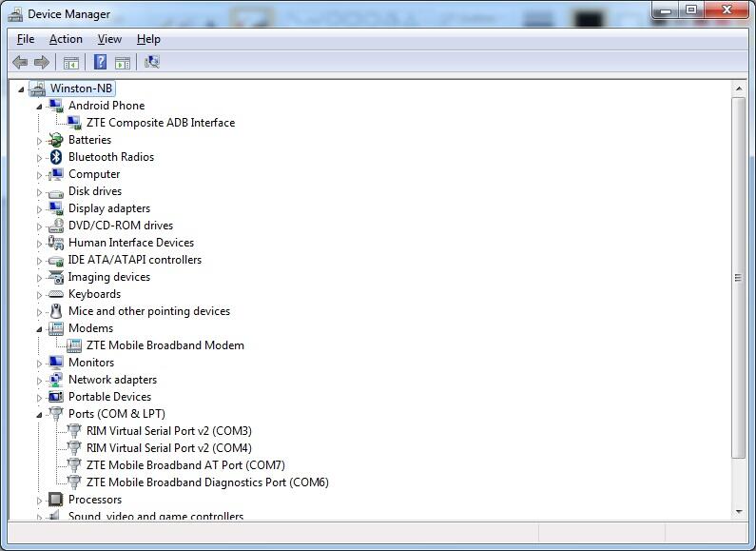Expand the Bluetooth Radios category
This screenshot has width=756, height=551.
pyautogui.click(x=39, y=158)
